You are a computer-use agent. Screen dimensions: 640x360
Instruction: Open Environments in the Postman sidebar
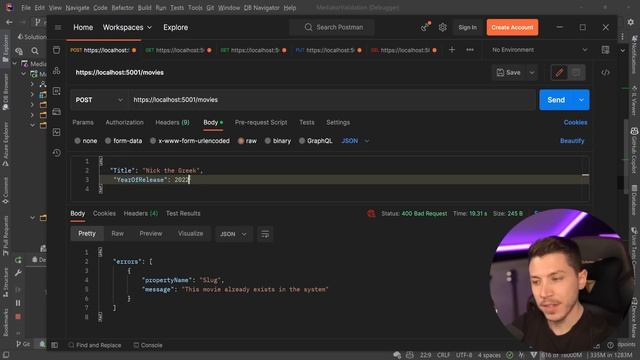pyautogui.click(x=56, y=91)
